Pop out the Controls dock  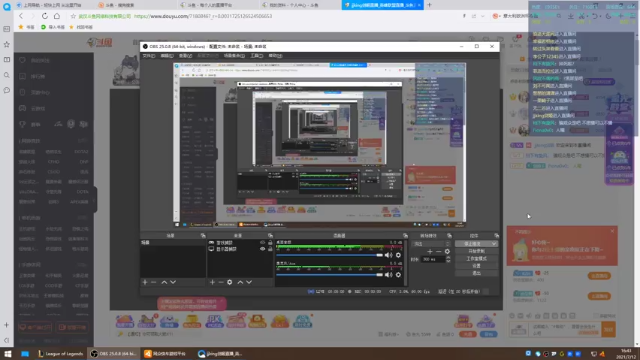pyautogui.click(x=496, y=236)
